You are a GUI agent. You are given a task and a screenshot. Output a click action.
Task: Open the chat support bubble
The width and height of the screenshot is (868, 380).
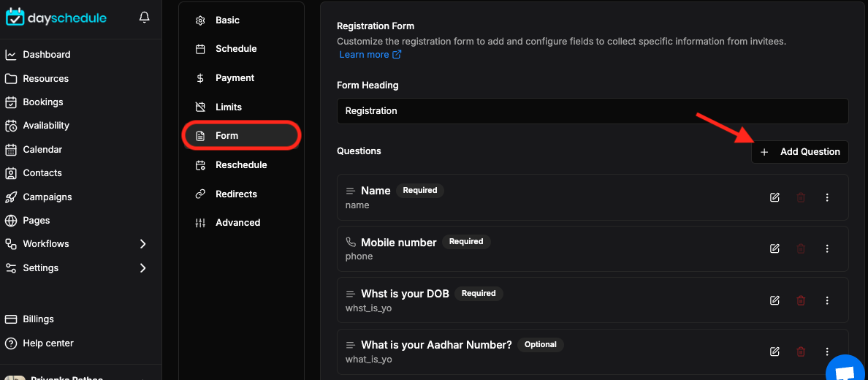pos(846,370)
